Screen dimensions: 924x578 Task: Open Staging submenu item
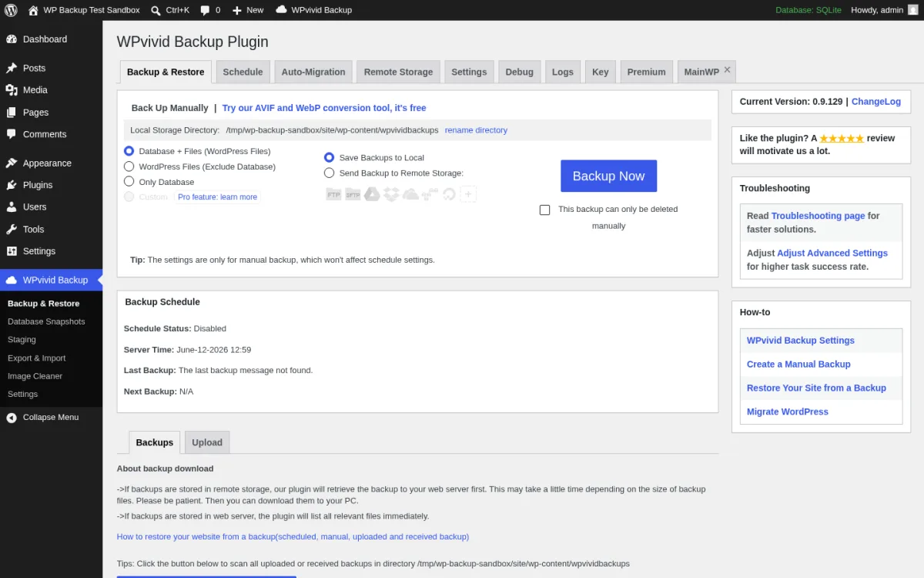click(x=22, y=340)
